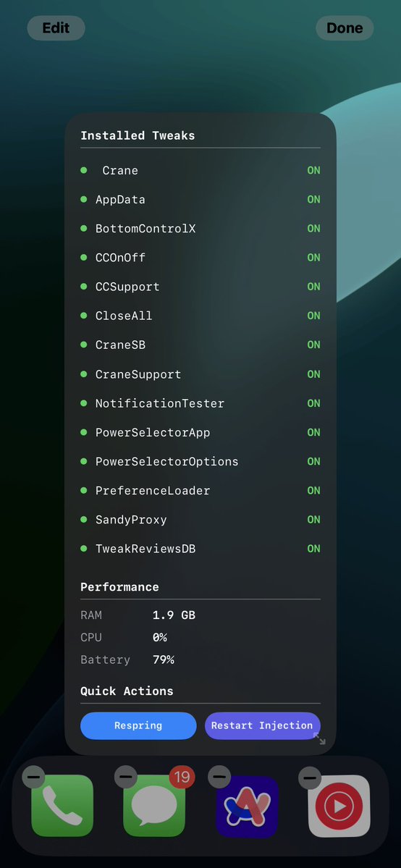Click the green status dot beside CloseAll
This screenshot has width=401, height=868.
pos(84,316)
